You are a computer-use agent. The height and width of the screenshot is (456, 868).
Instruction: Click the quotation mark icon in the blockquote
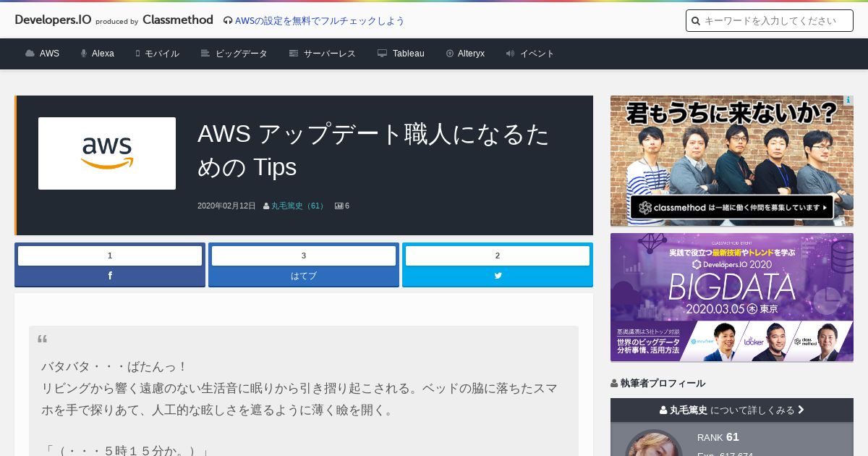pos(43,339)
